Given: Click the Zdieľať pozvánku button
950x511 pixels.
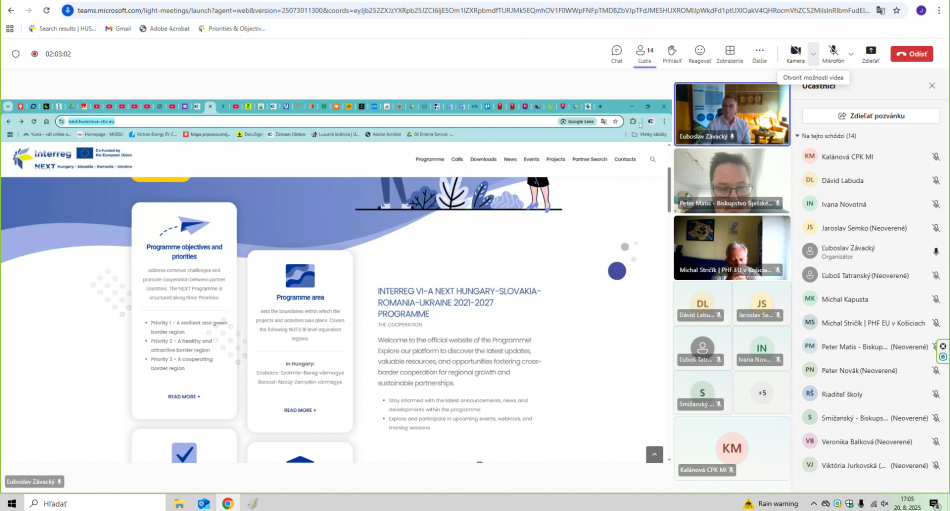Looking at the screenshot, I should pos(870,116).
